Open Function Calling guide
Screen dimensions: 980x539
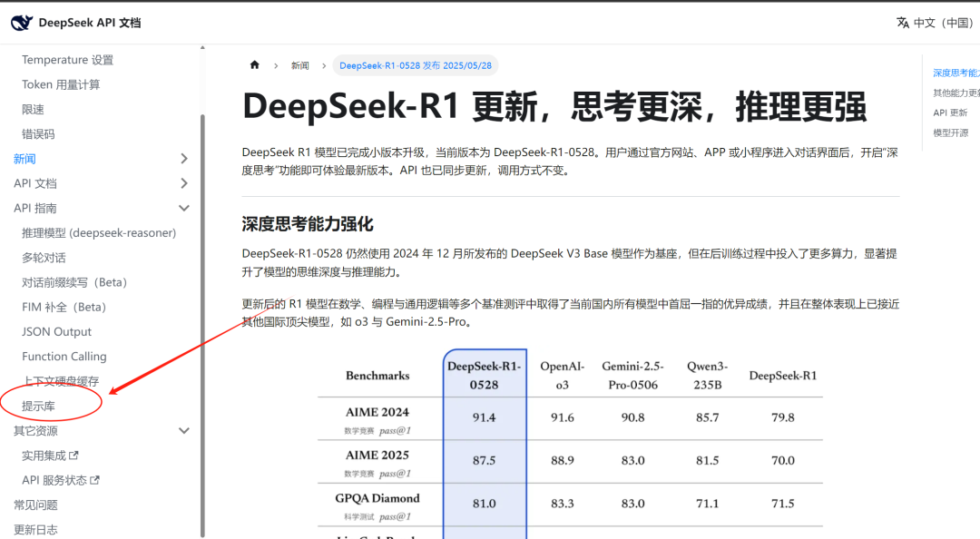pos(64,357)
